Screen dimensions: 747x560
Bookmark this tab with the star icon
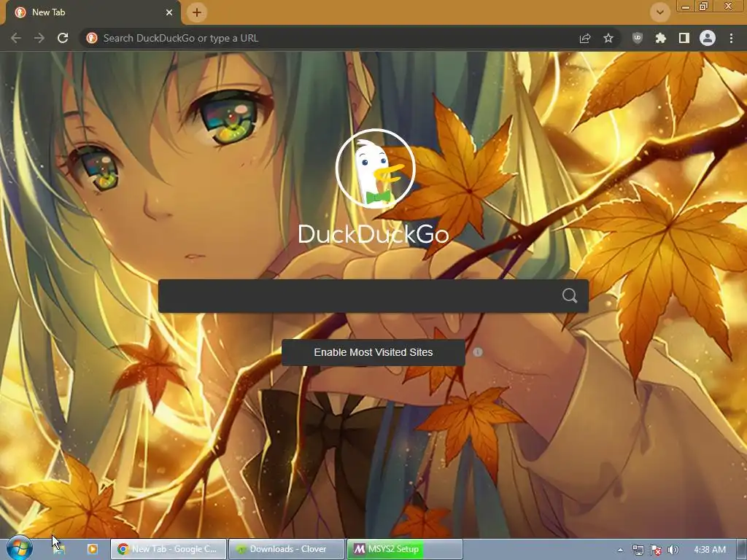click(x=608, y=38)
